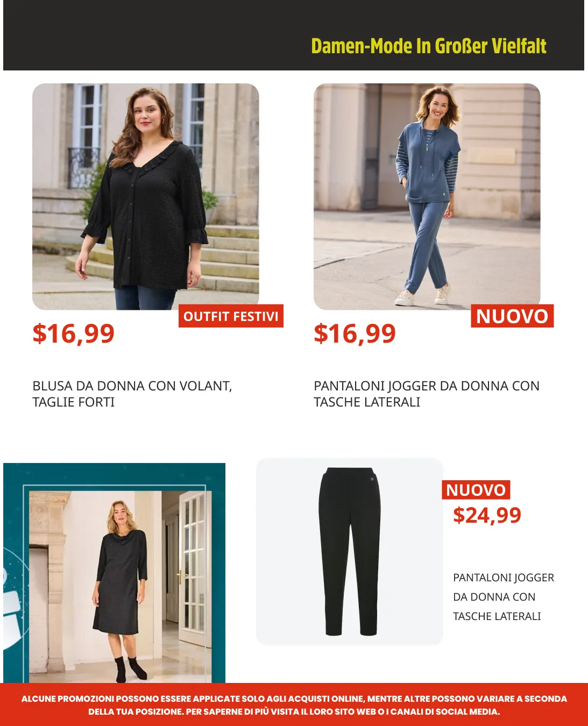Select the $24,99 price label

(x=487, y=515)
